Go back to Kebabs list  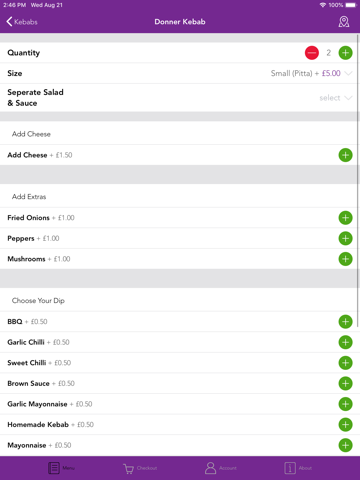(x=22, y=22)
